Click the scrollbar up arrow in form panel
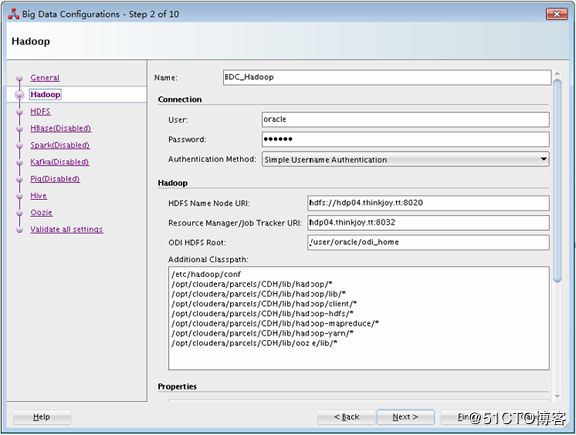This screenshot has width=576, height=435. [557, 74]
